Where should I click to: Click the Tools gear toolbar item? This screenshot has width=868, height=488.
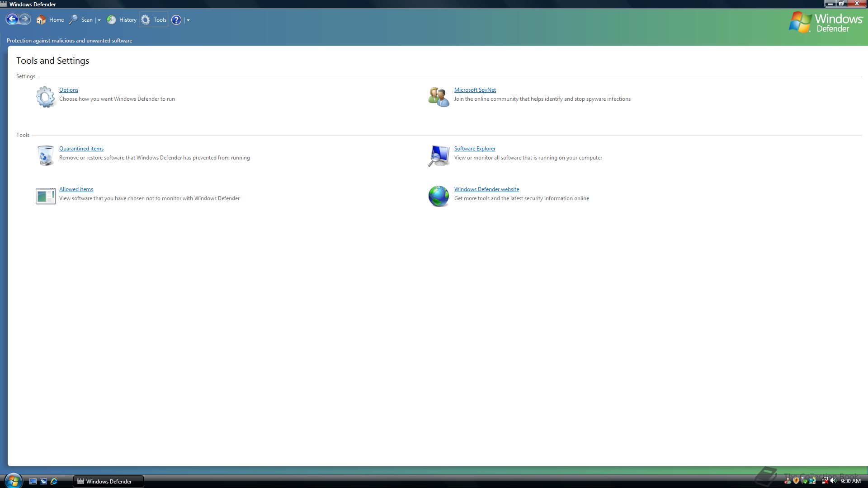154,20
